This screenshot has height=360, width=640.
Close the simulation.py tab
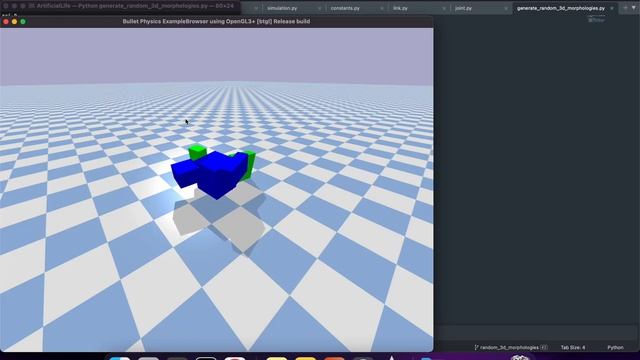[x=319, y=8]
